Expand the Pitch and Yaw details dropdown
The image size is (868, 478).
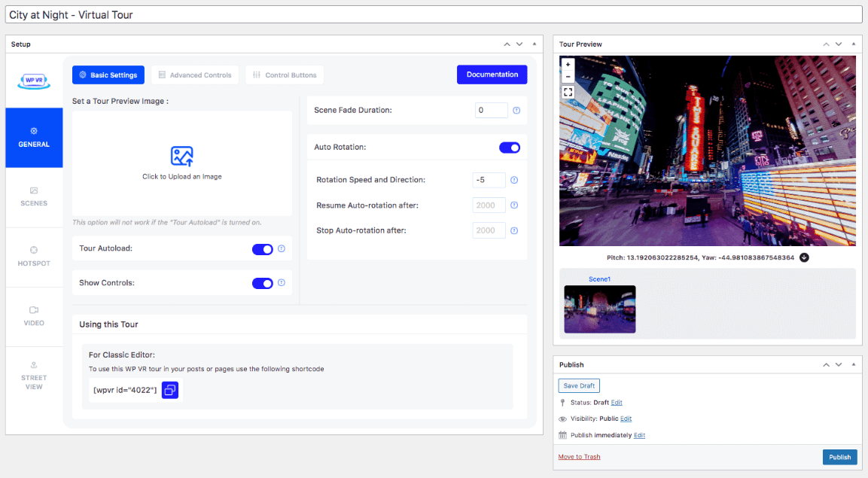[x=804, y=257]
